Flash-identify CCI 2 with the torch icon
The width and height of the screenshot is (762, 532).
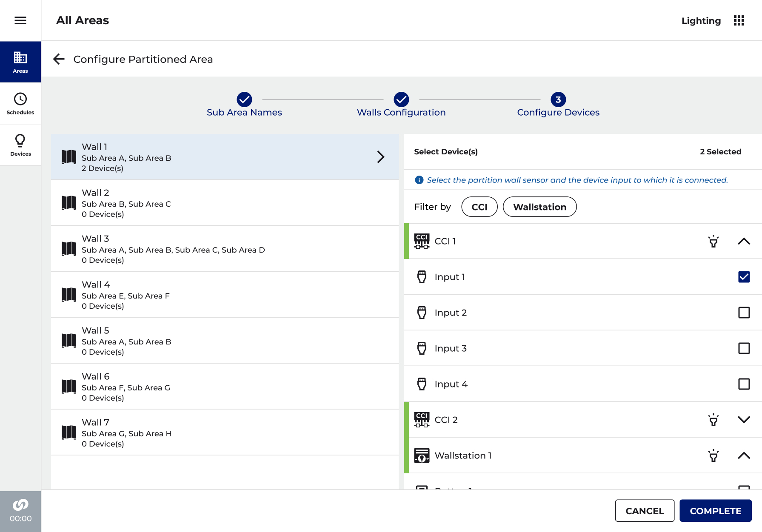click(x=713, y=420)
